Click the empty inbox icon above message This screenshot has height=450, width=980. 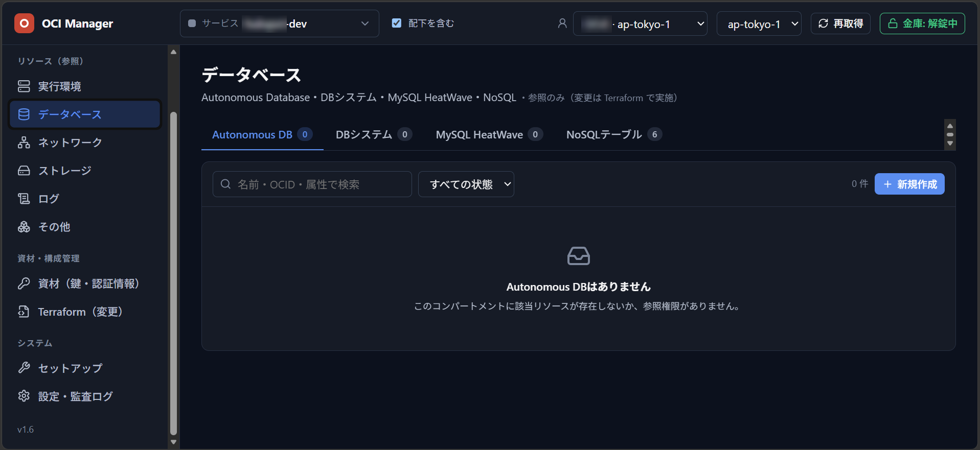(579, 256)
